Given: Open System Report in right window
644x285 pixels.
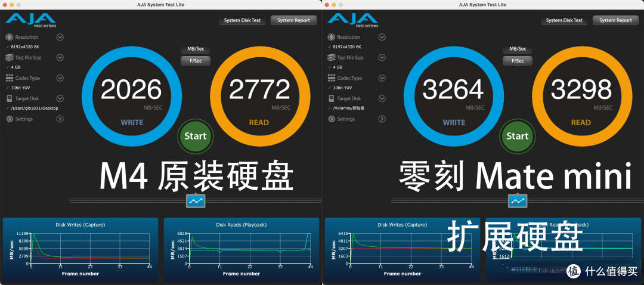Looking at the screenshot, I should (x=615, y=20).
